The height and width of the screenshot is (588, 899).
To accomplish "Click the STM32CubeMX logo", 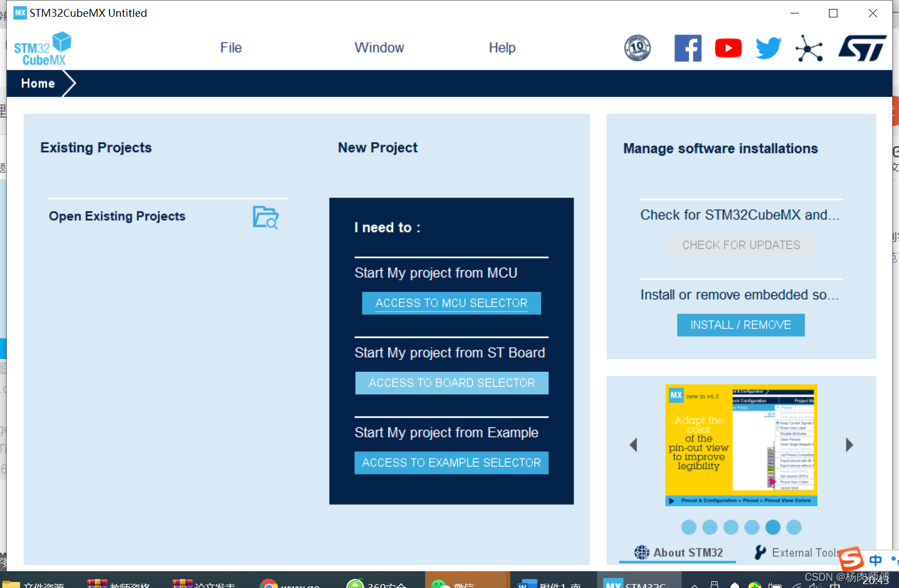I will click(43, 49).
